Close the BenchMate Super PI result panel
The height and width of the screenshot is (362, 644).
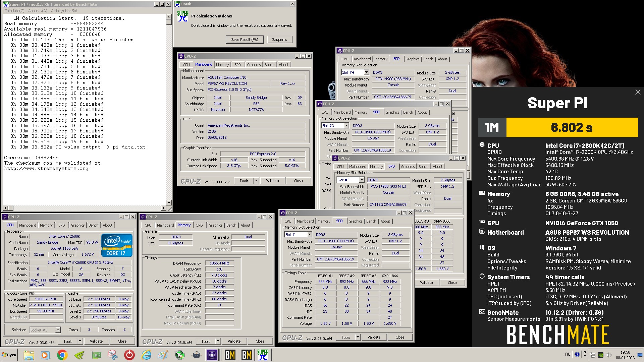click(x=638, y=92)
